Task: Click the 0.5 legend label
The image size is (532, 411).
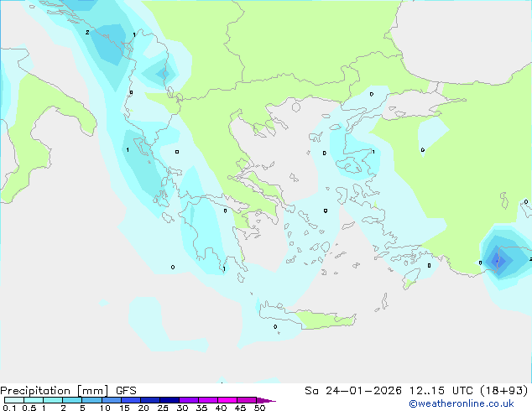Action: point(29,408)
